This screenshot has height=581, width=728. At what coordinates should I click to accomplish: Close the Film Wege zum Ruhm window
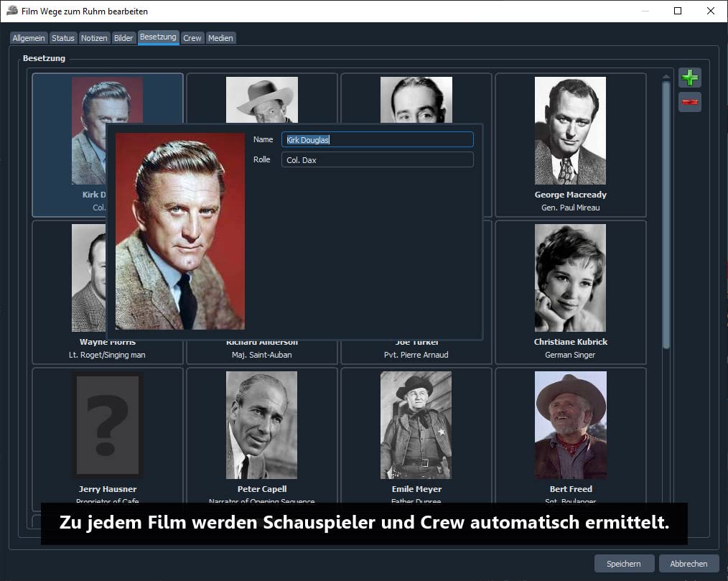tap(710, 11)
